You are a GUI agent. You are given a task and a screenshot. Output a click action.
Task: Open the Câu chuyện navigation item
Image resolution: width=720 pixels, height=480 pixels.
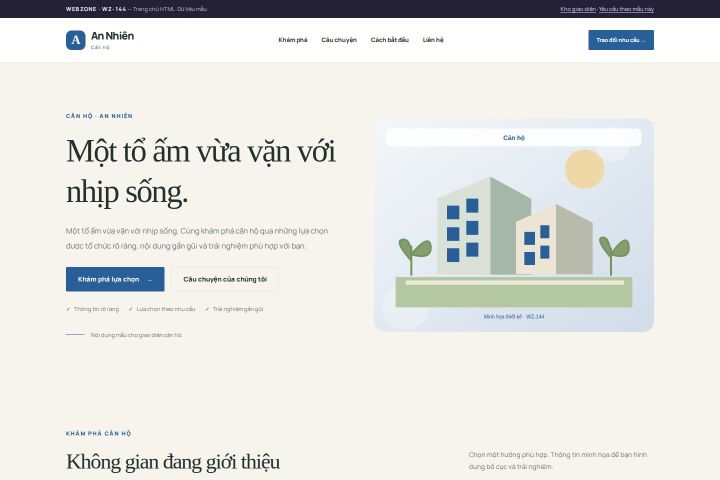click(x=339, y=40)
